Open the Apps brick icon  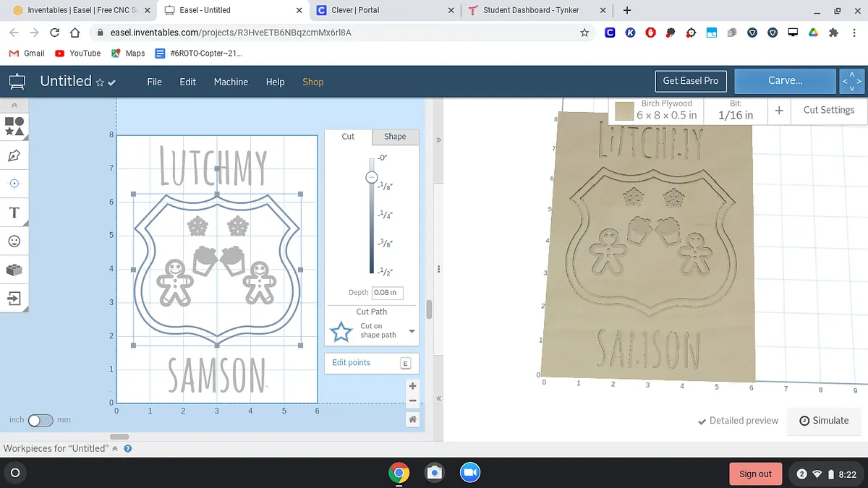pyautogui.click(x=14, y=270)
